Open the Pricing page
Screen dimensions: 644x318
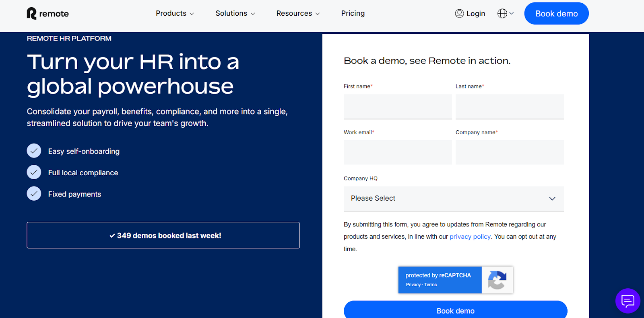tap(353, 13)
